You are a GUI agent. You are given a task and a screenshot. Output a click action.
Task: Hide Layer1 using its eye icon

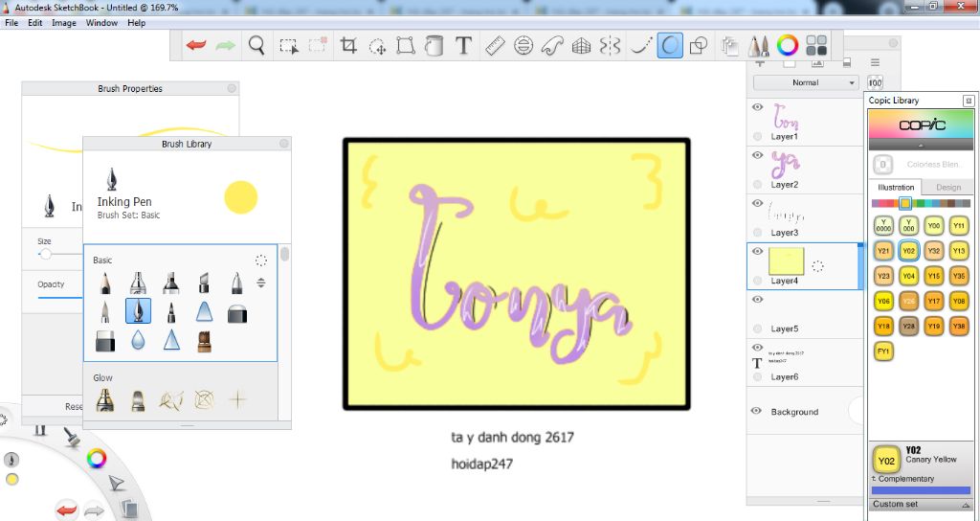tap(758, 107)
